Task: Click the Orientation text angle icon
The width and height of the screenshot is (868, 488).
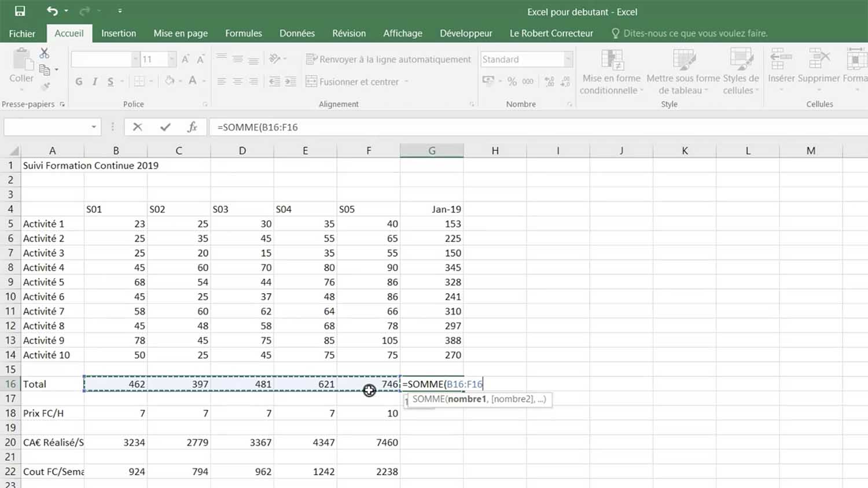Action: tap(275, 59)
